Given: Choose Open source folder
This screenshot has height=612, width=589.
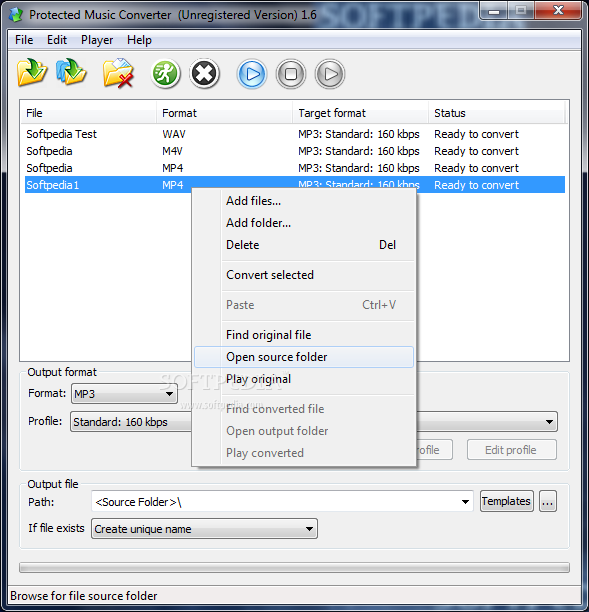Looking at the screenshot, I should [304, 357].
